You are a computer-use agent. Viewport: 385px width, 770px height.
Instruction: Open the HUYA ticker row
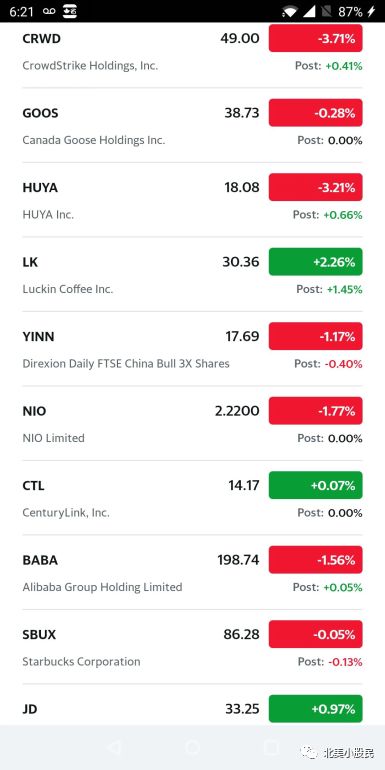(x=192, y=200)
